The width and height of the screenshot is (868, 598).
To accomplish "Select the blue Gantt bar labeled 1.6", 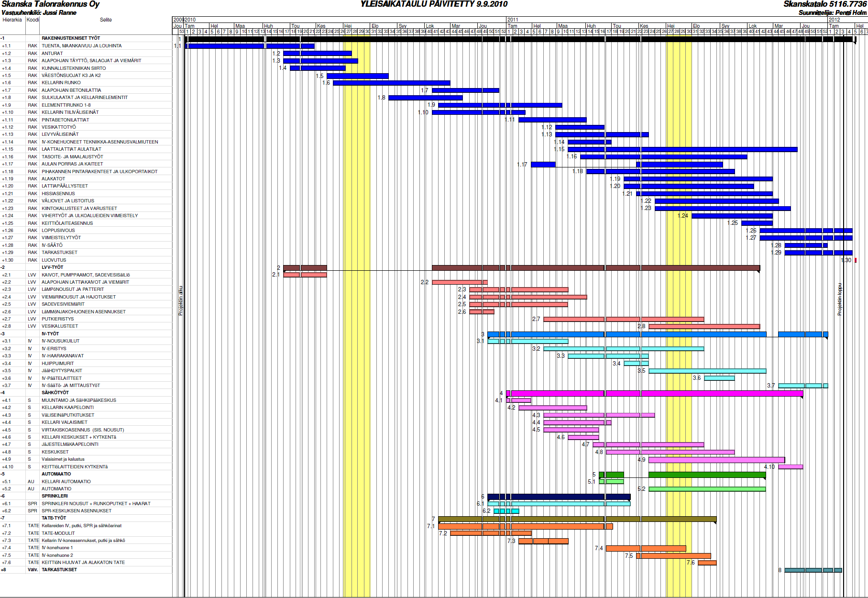I will 392,83.
